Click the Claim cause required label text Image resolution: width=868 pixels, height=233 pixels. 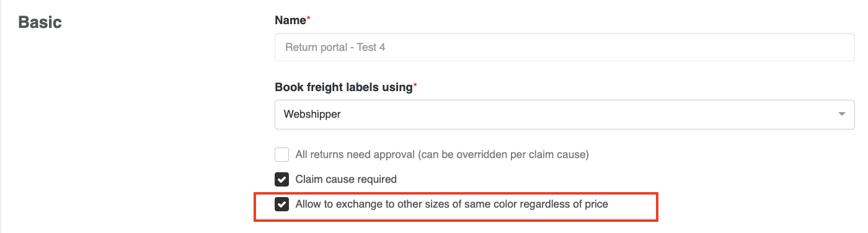(346, 180)
